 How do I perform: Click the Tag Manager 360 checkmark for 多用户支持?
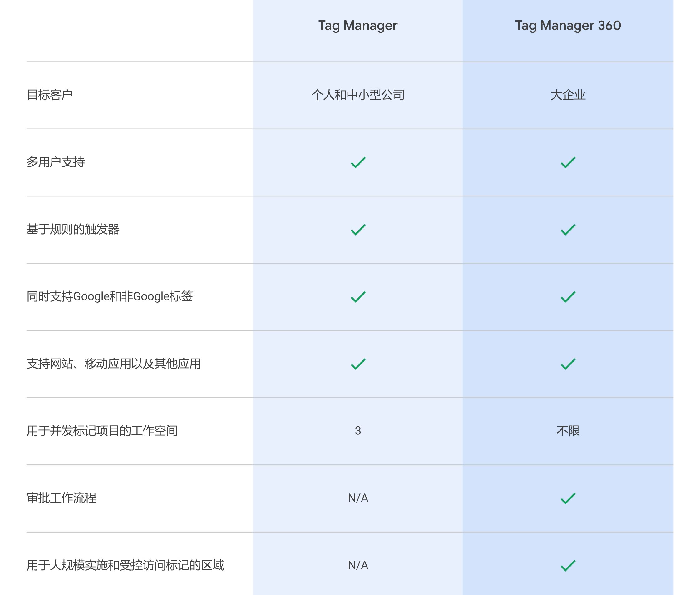point(568,162)
